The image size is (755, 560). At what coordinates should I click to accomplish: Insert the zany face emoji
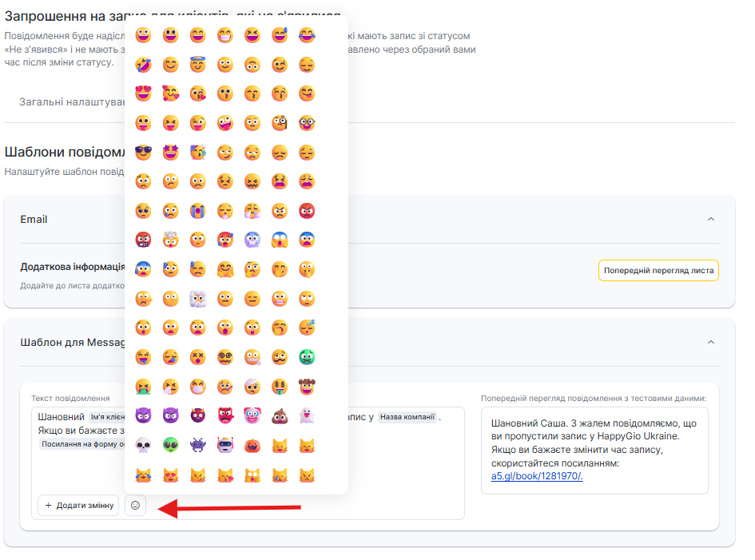tap(225, 123)
